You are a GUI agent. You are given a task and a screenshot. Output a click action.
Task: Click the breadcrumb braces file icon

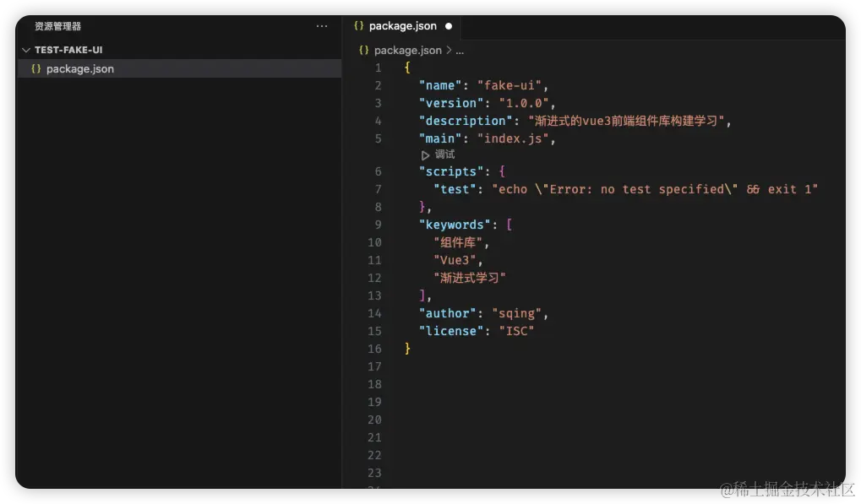pos(363,50)
